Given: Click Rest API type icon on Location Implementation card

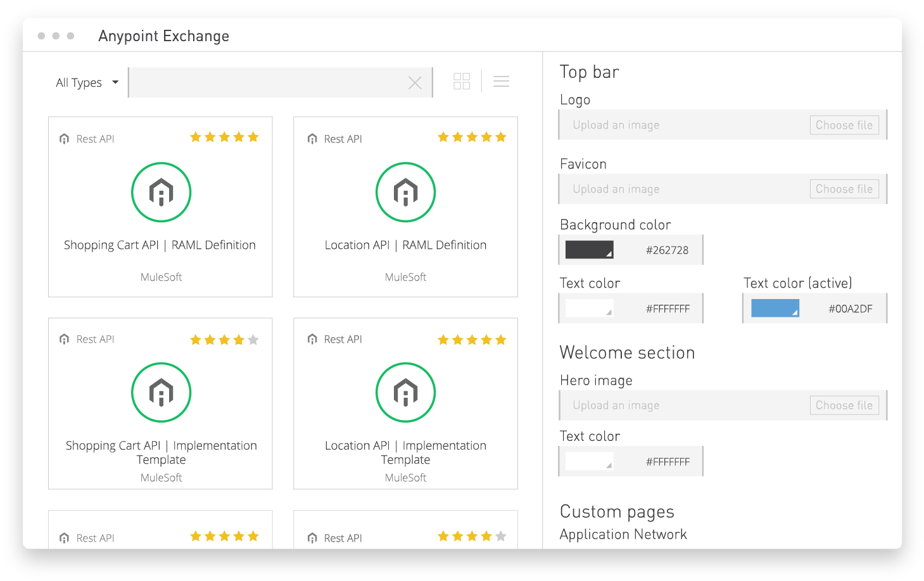Looking at the screenshot, I should click(312, 339).
